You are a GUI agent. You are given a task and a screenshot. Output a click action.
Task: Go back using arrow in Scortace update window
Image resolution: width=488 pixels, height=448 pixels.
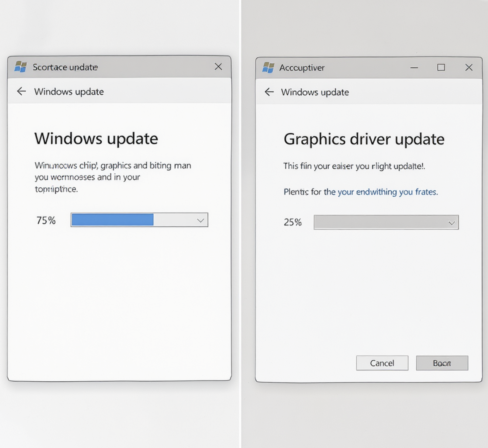coord(21,91)
